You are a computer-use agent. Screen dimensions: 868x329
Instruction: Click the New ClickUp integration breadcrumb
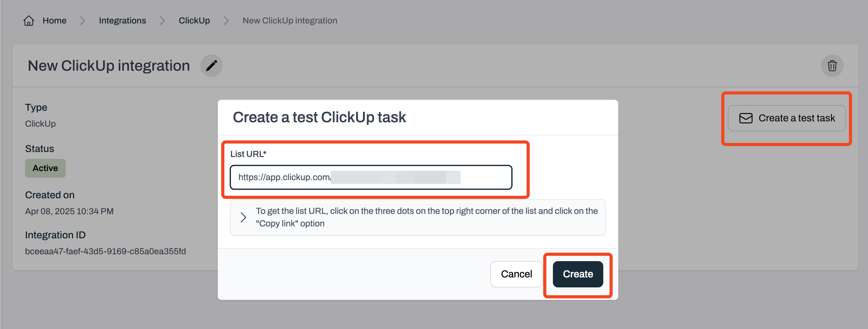(x=290, y=21)
